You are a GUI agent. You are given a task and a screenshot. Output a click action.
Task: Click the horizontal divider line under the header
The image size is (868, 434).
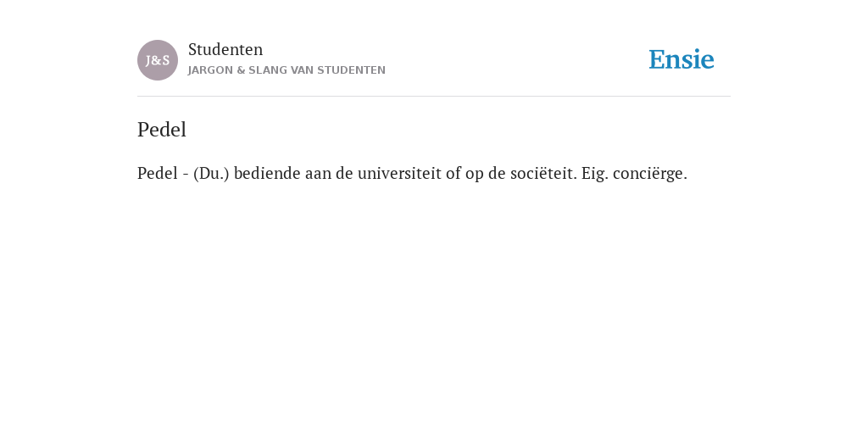click(x=434, y=97)
